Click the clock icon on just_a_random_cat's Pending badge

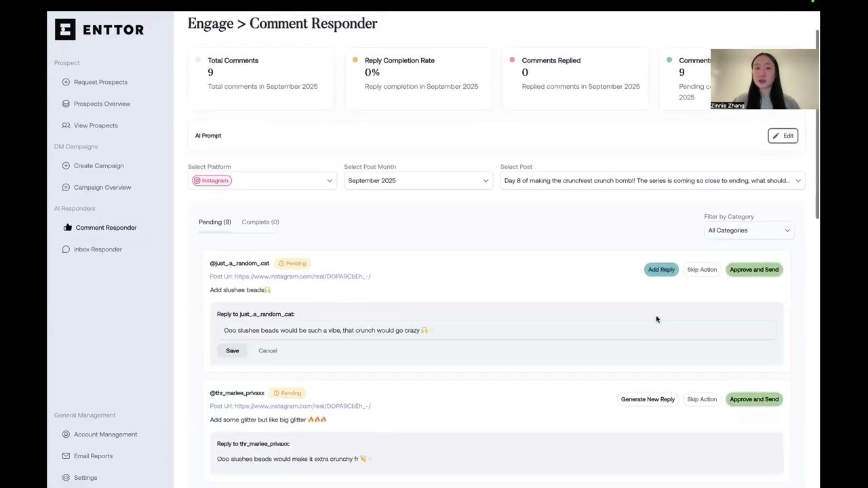(x=281, y=263)
